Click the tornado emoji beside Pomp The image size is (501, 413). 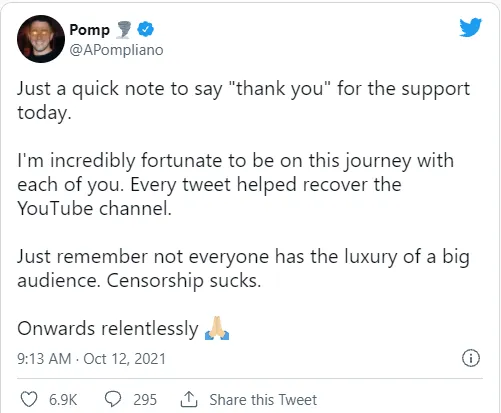[124, 30]
